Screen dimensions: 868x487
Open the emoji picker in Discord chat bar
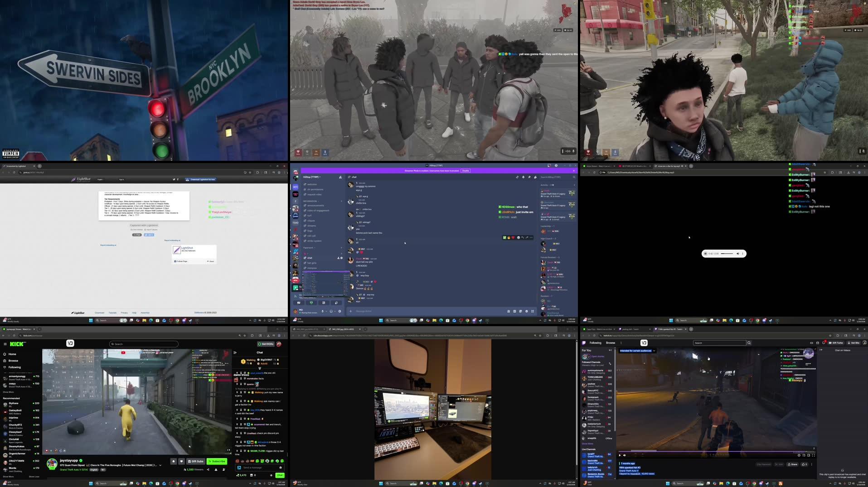527,311
